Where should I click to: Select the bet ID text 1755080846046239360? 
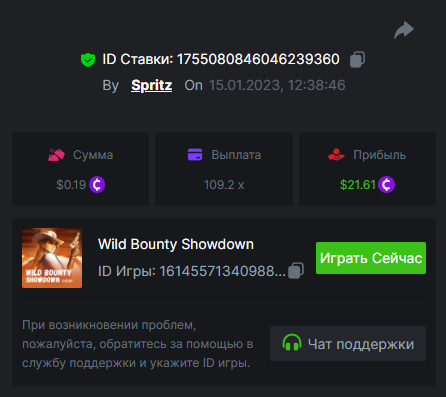tap(258, 59)
